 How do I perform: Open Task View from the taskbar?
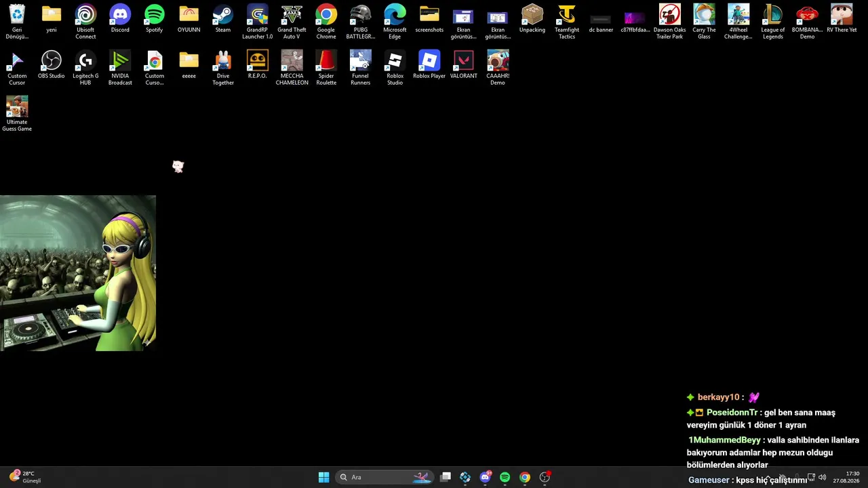(x=446, y=477)
